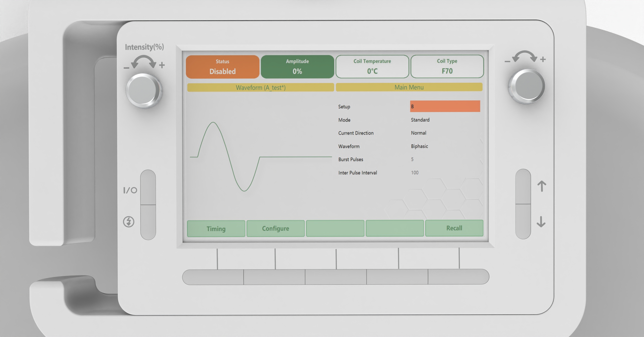Tap the Status Disabled indicator
This screenshot has height=337, width=644.
coord(223,67)
